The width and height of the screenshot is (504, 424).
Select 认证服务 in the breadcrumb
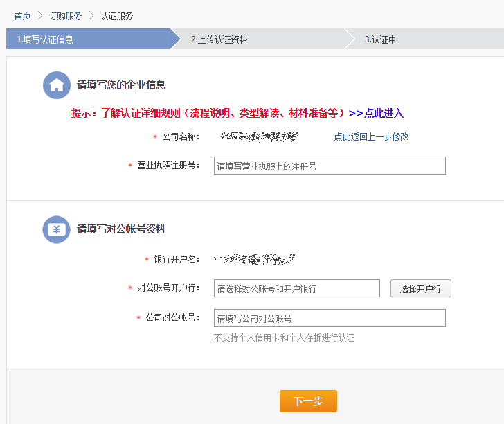[x=116, y=15]
